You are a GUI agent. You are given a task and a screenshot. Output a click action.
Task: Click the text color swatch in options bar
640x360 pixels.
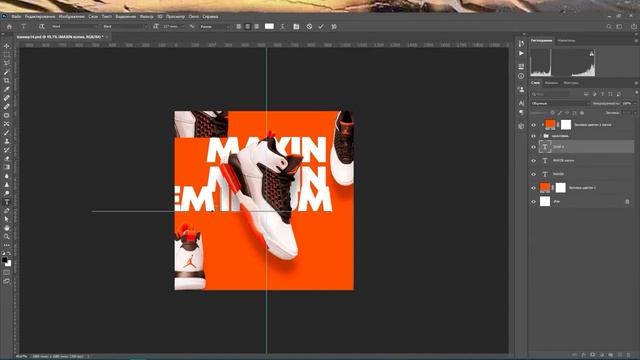(x=269, y=27)
